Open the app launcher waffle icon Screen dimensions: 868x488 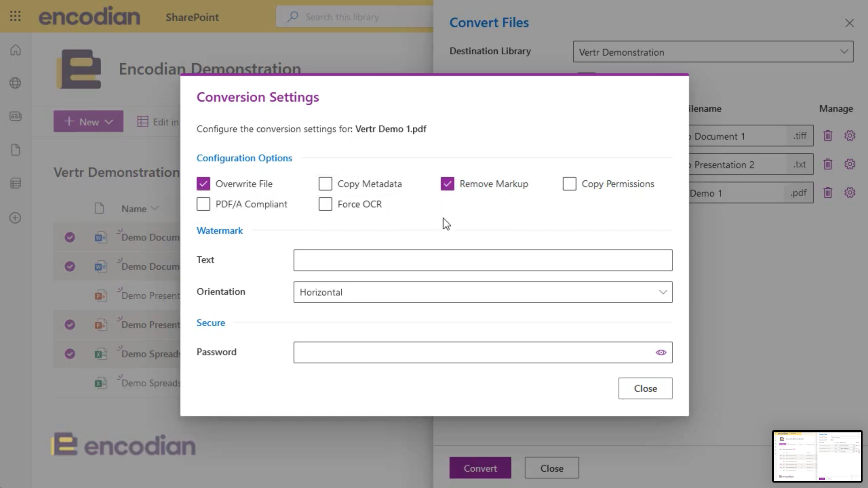[15, 16]
